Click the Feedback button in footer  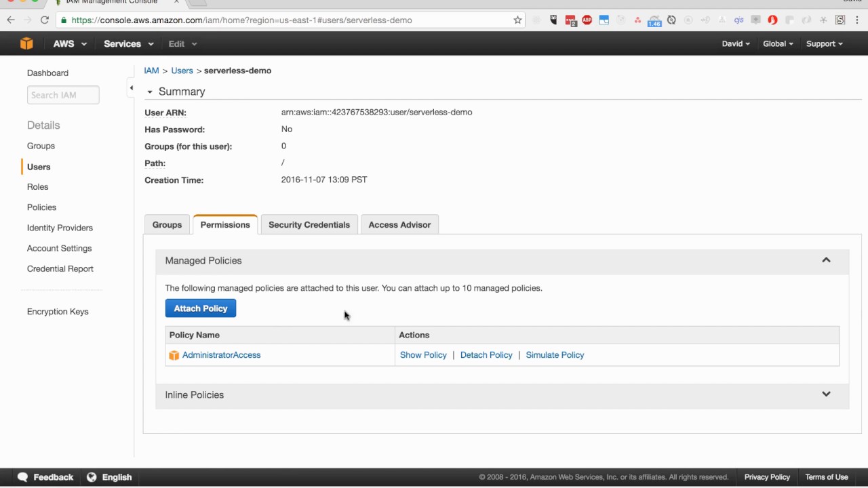pos(45,477)
